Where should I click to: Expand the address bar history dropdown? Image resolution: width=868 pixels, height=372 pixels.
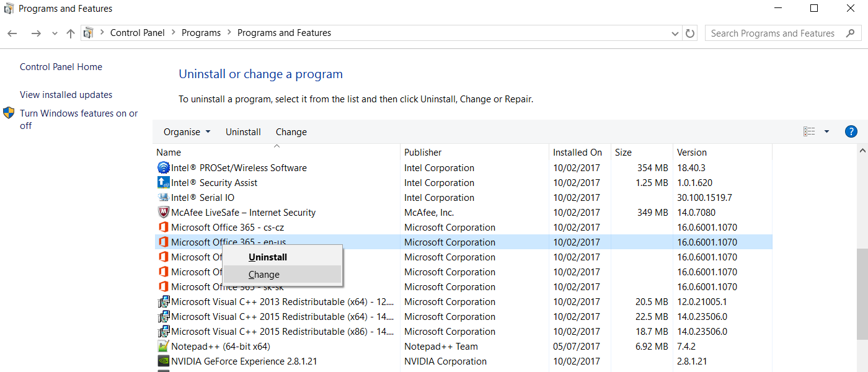click(675, 33)
